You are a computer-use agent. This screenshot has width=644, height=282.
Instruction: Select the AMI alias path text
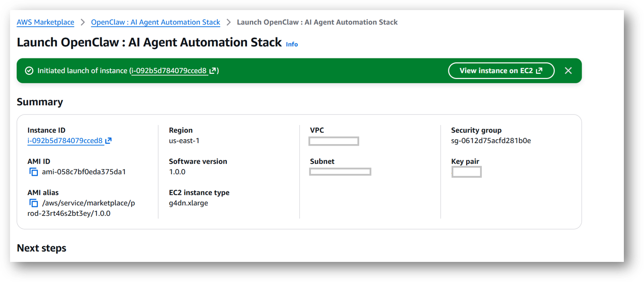(82, 208)
